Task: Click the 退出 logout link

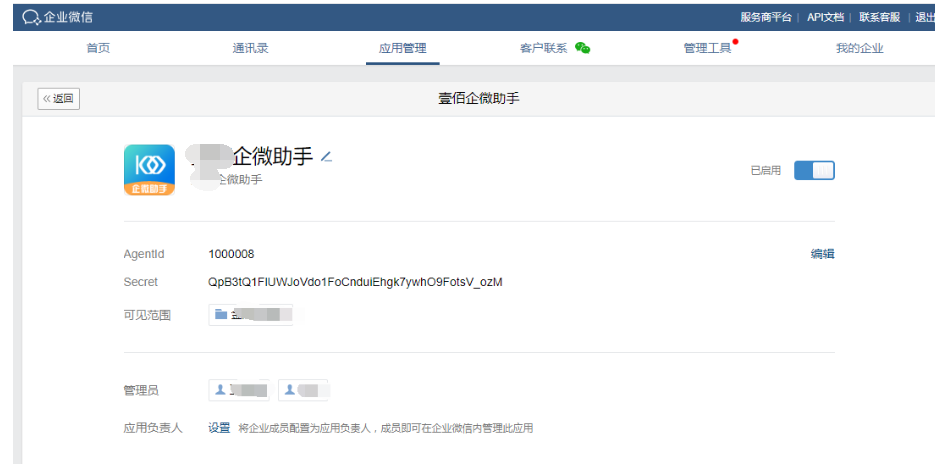Action: pyautogui.click(x=925, y=17)
